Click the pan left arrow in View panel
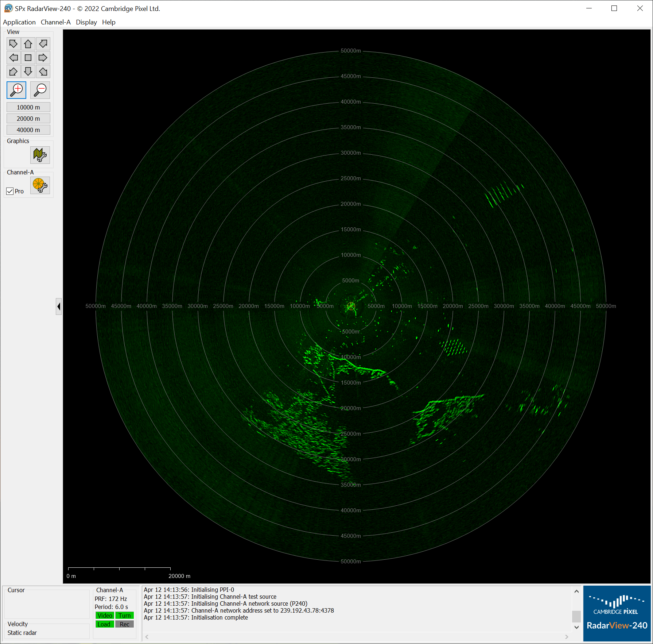The width and height of the screenshot is (653, 644). [13, 57]
